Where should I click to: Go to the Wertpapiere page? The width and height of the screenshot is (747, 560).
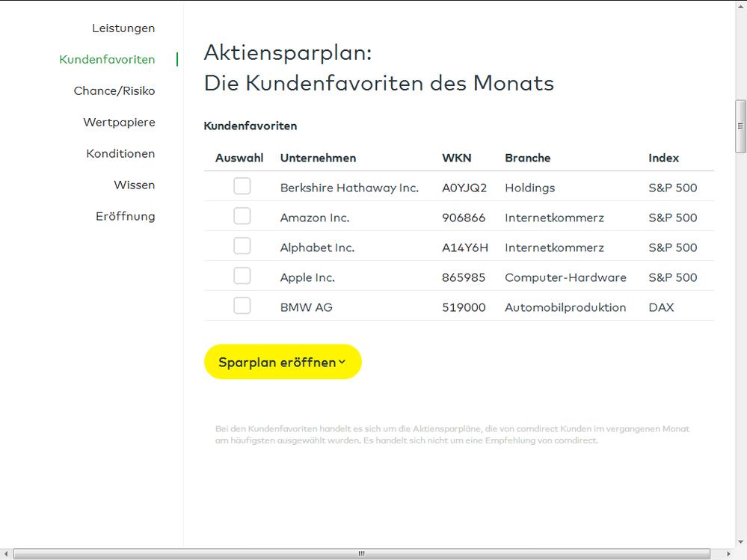pos(119,122)
